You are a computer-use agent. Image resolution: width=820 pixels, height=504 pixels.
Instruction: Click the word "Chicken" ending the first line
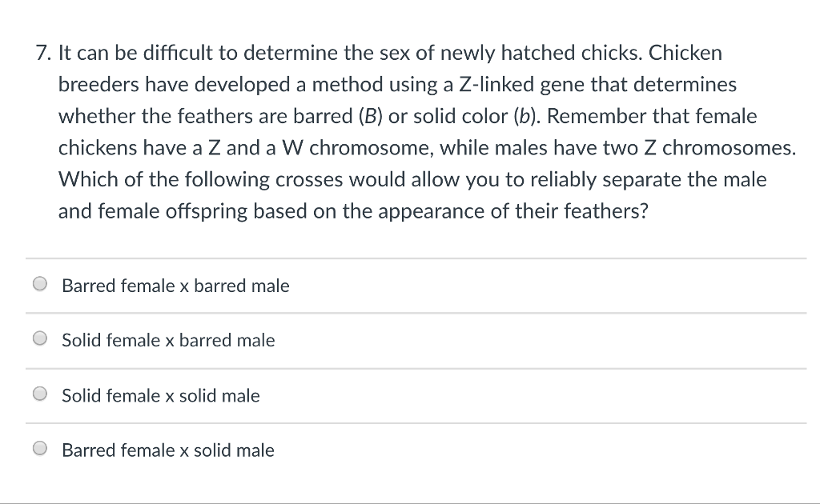coord(685,54)
